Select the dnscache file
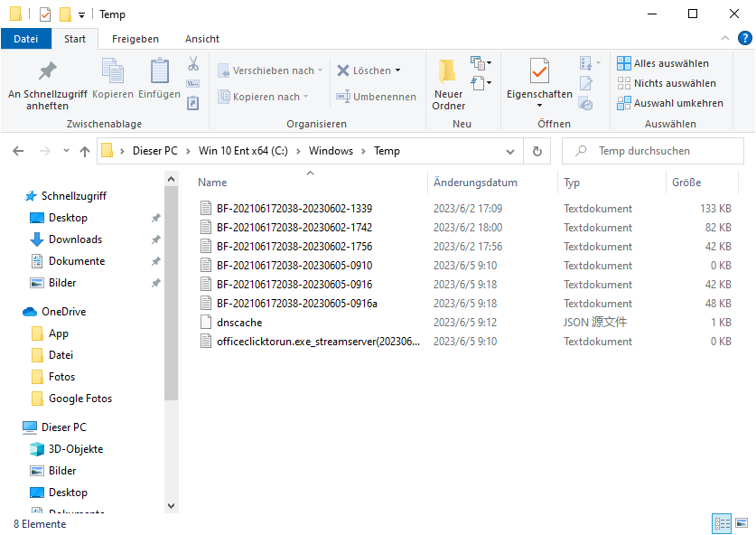 (x=239, y=323)
